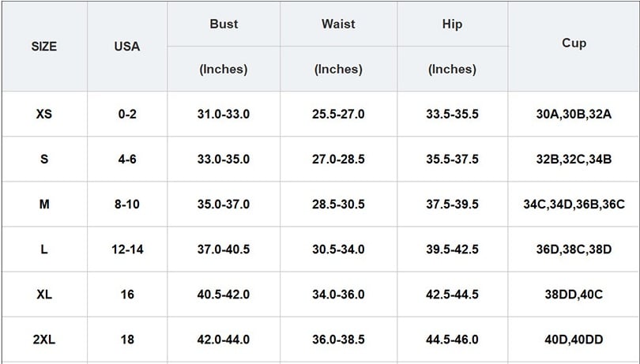The height and width of the screenshot is (364, 640).
Task: Click the Bust header cell
Action: (224, 24)
